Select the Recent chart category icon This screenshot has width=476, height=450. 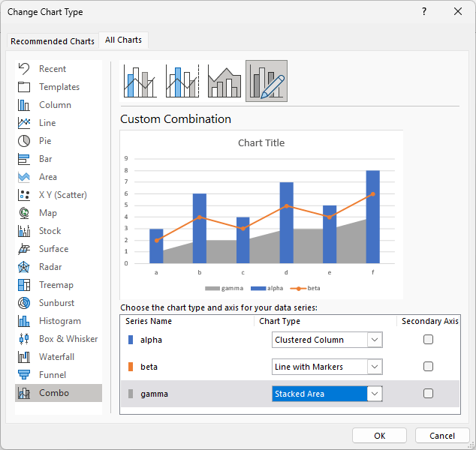pyautogui.click(x=24, y=69)
